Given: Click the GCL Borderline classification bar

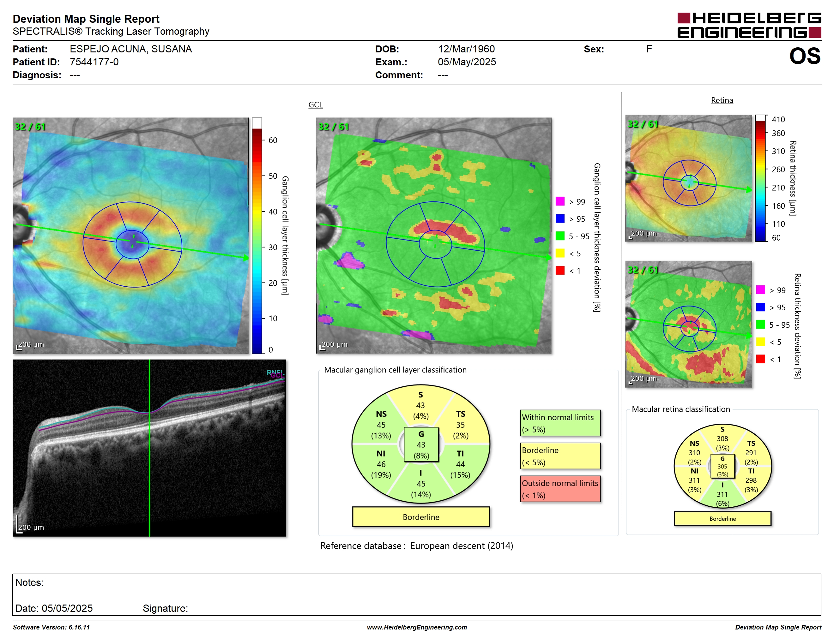Looking at the screenshot, I should point(421,517).
